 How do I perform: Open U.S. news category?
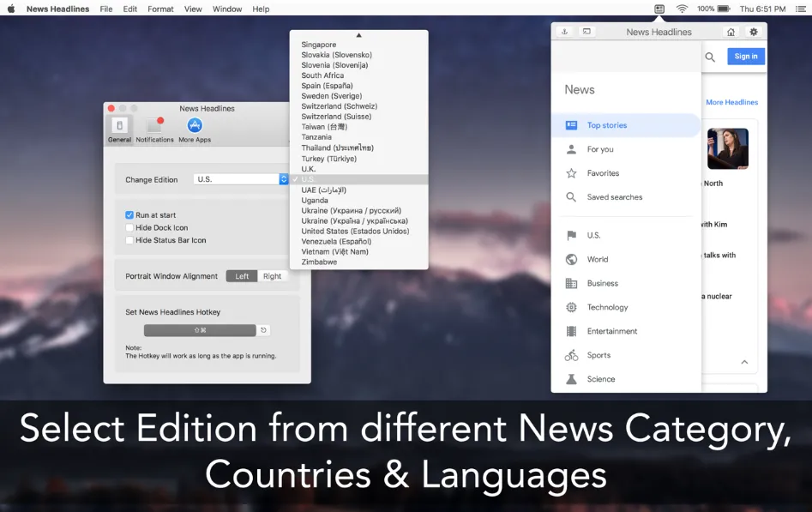[x=626, y=235]
